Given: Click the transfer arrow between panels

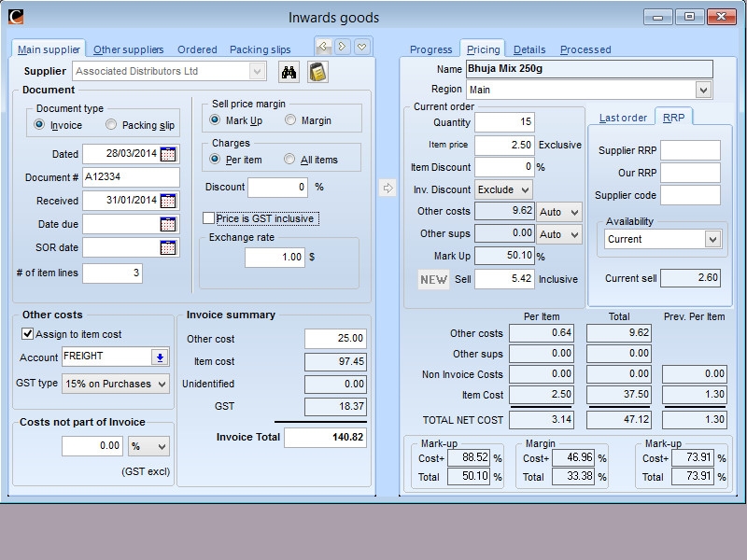Looking at the screenshot, I should [388, 188].
